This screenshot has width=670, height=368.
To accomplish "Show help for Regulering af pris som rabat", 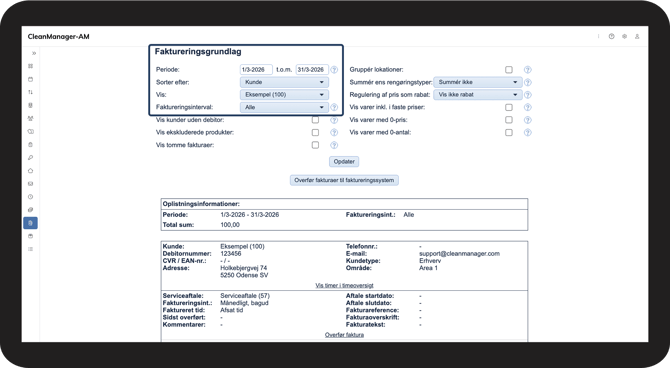I will click(x=528, y=95).
